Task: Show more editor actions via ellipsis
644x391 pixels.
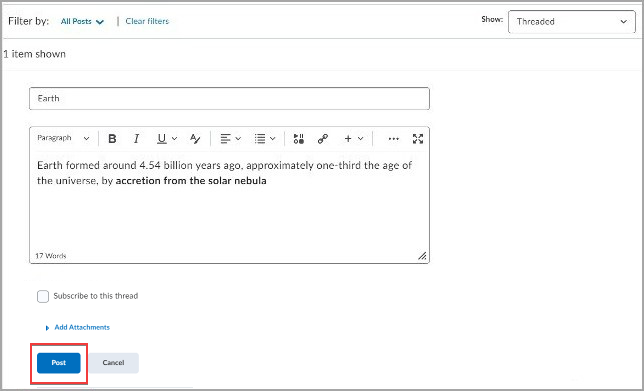Action: [x=393, y=139]
